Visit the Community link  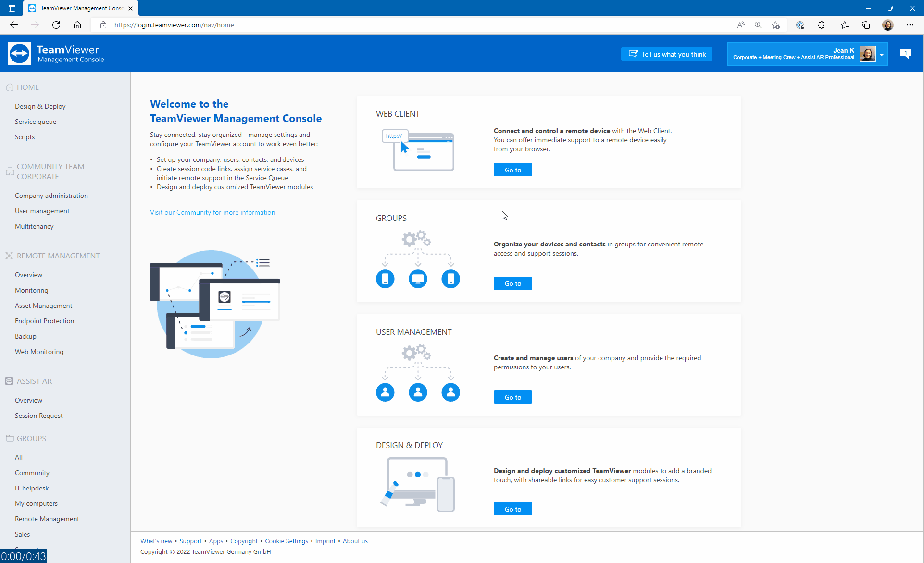tap(212, 212)
